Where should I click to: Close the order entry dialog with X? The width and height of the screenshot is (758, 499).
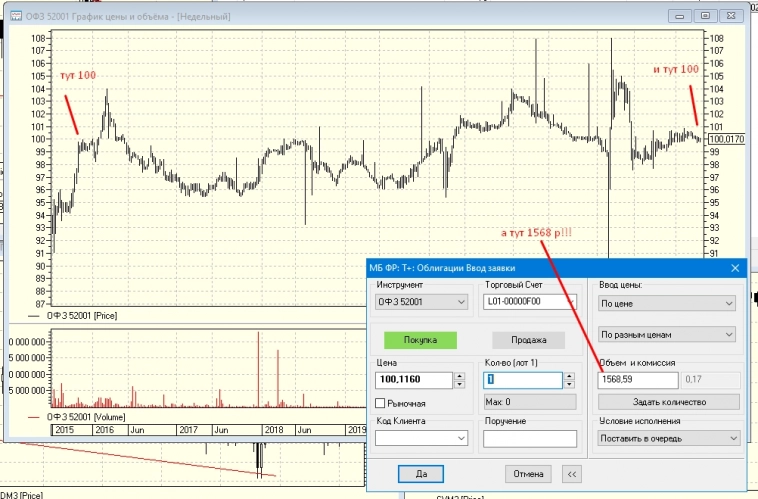click(x=735, y=268)
